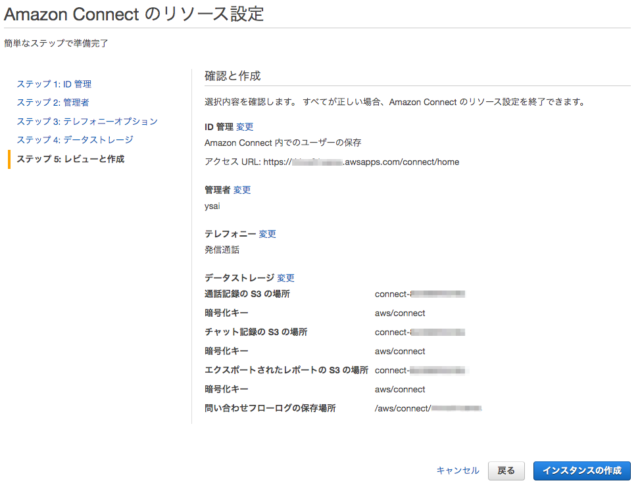Click Amazon Connect 内でのユーザーの保存 text
The image size is (640, 489).
point(283,143)
